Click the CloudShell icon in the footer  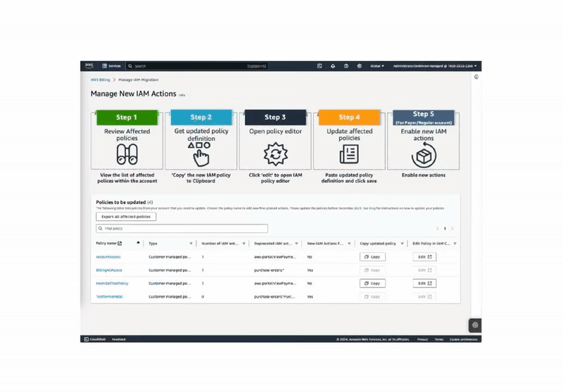click(86, 339)
